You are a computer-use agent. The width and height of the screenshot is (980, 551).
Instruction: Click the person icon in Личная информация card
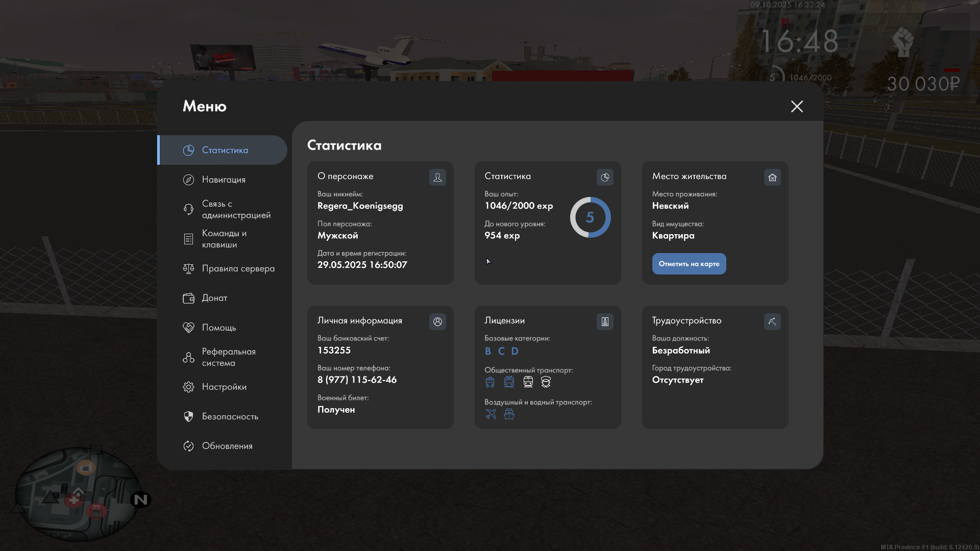[437, 321]
